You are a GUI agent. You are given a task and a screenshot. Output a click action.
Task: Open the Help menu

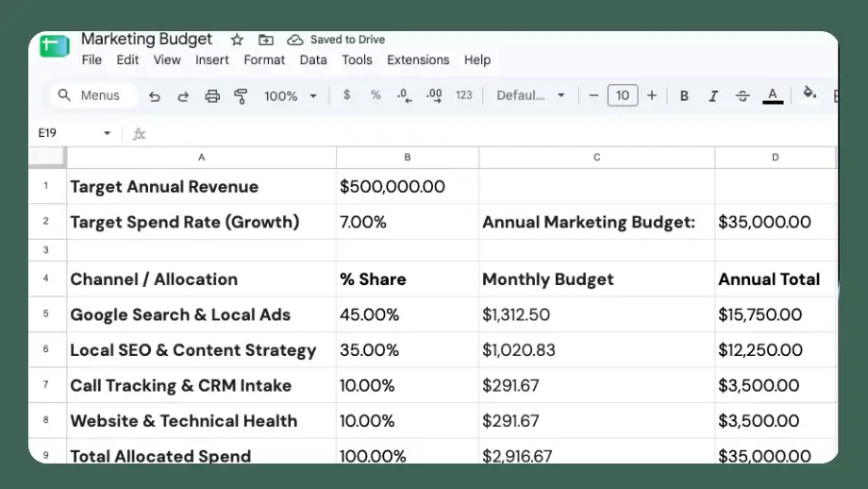point(477,59)
